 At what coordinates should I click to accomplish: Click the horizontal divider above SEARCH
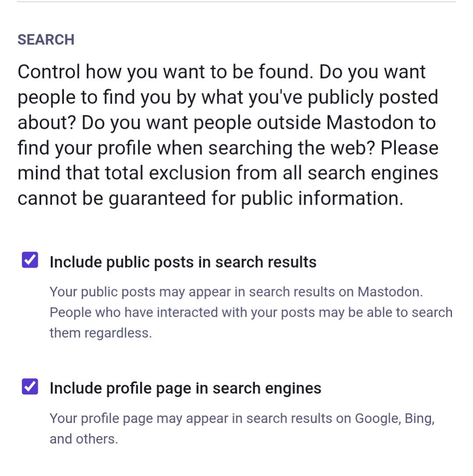pos(236,2)
